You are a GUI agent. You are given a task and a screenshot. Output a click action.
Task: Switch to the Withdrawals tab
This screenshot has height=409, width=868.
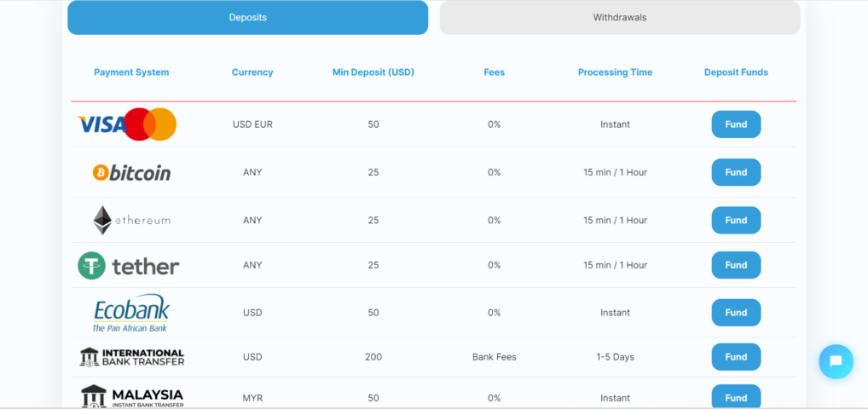point(620,18)
